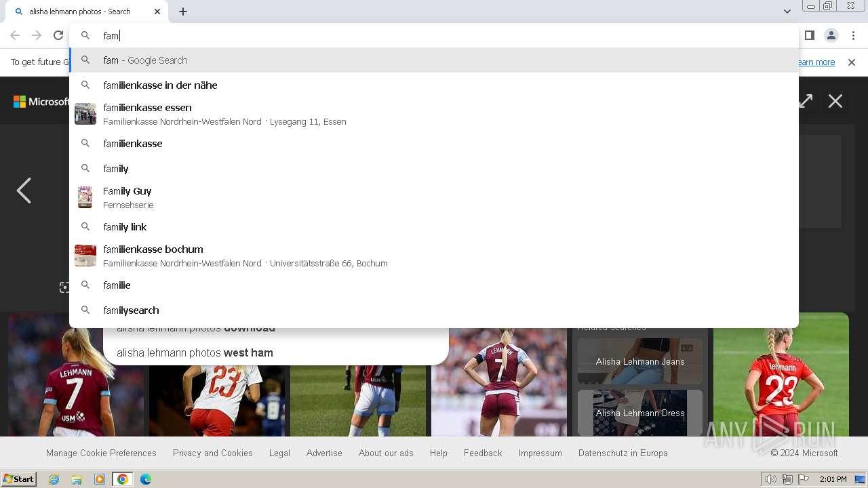Dismiss the info bar with X
Image resolution: width=868 pixels, height=488 pixels.
tap(852, 62)
